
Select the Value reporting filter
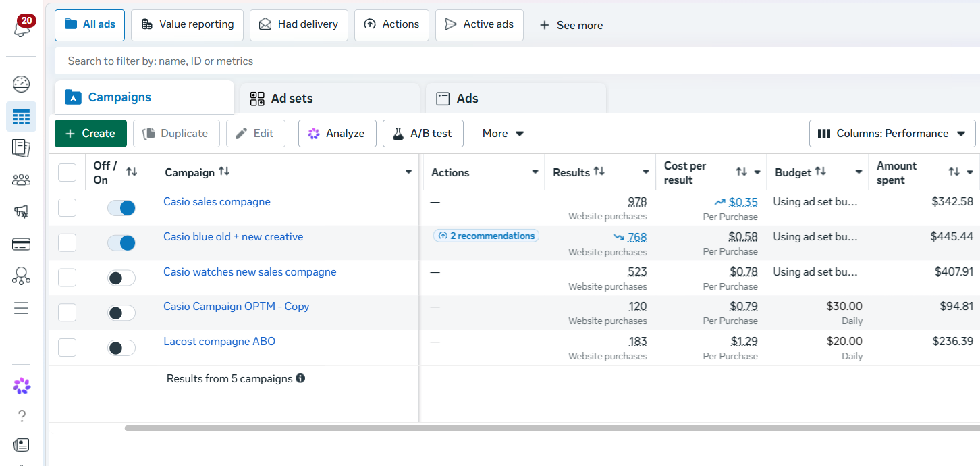tap(188, 24)
